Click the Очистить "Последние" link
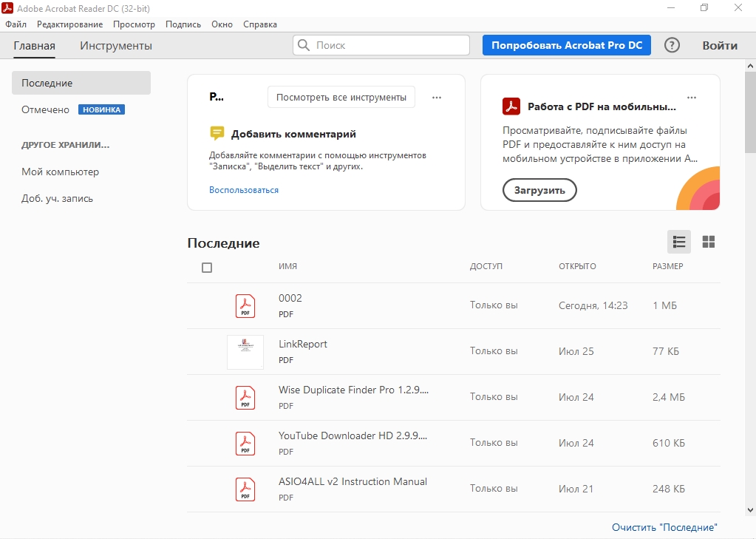756x539 pixels. point(664,527)
